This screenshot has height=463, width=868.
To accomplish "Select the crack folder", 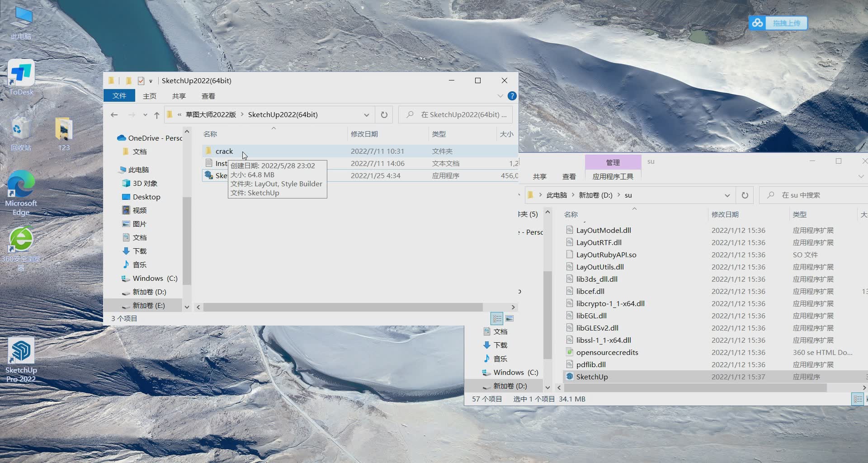I will pyautogui.click(x=359, y=151).
